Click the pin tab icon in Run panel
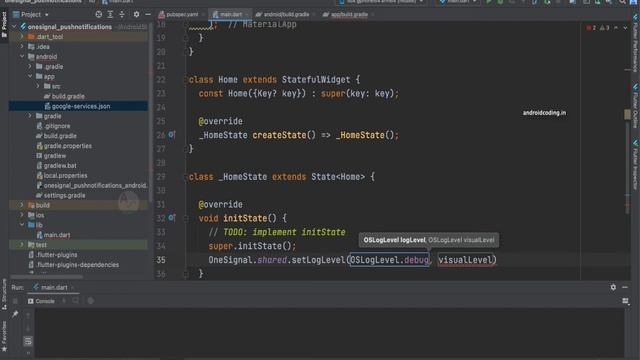640x360 pixels. coord(15,314)
